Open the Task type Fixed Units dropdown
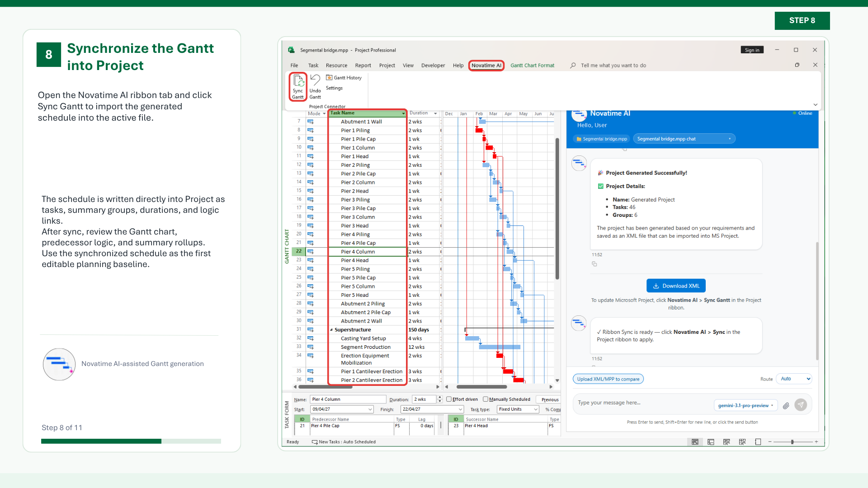 536,409
